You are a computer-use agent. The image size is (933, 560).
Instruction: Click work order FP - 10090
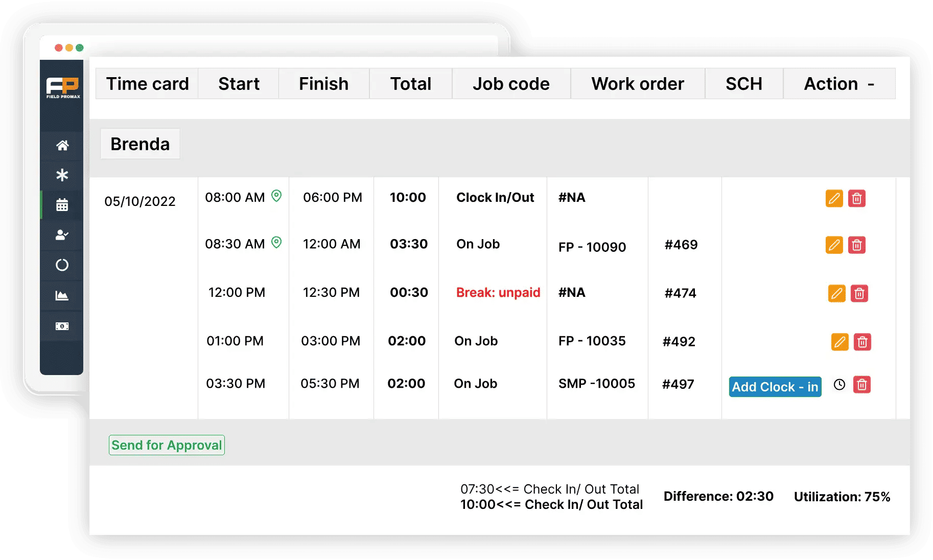pos(592,247)
